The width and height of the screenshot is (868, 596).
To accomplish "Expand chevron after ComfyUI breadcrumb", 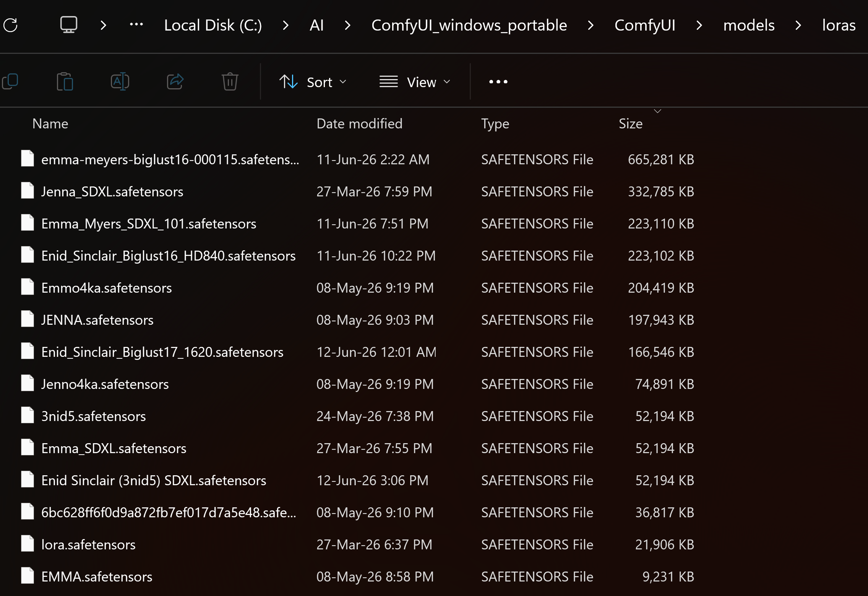I will (x=699, y=25).
